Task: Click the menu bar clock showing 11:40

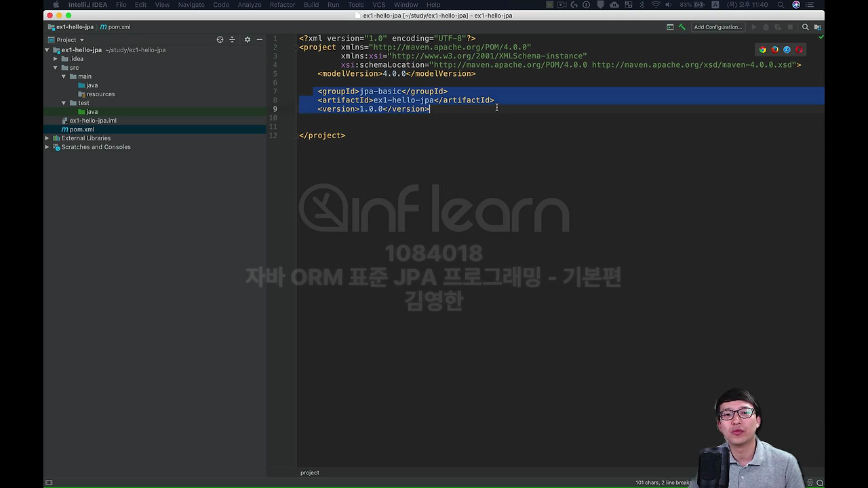Action: point(747,5)
